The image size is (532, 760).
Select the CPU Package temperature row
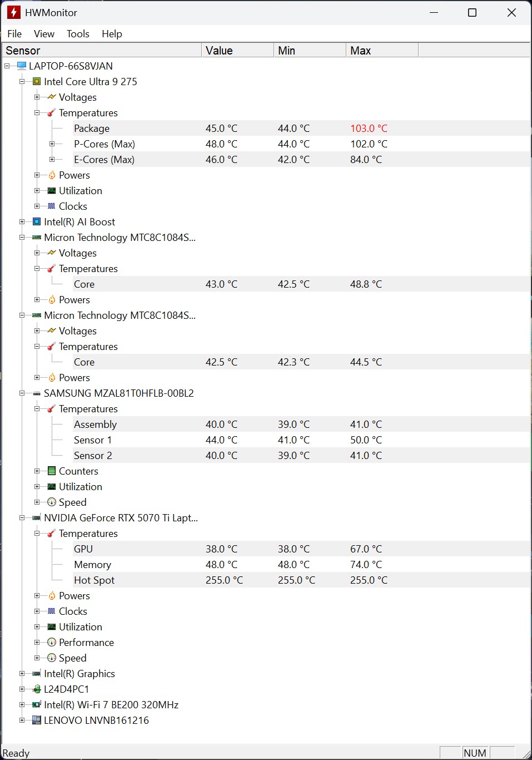(92, 129)
